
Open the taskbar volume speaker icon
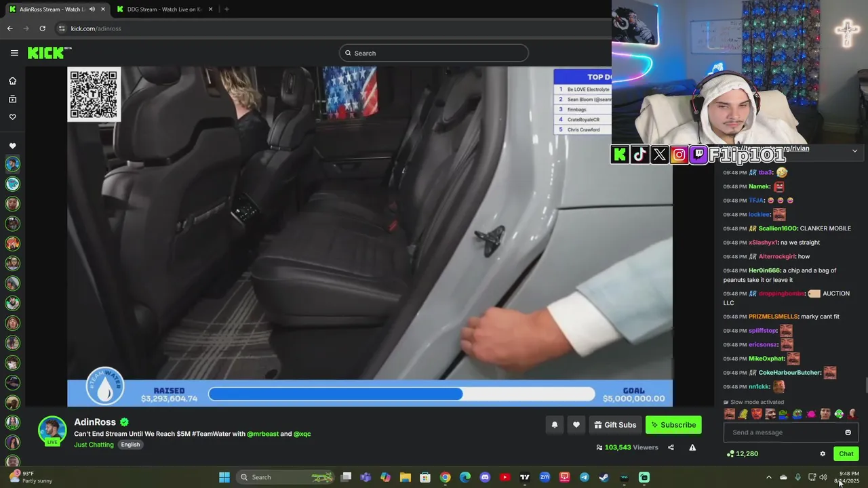pyautogui.click(x=823, y=477)
